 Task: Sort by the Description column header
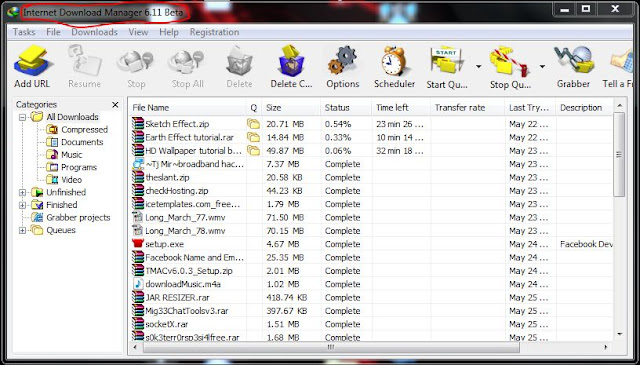click(x=584, y=108)
